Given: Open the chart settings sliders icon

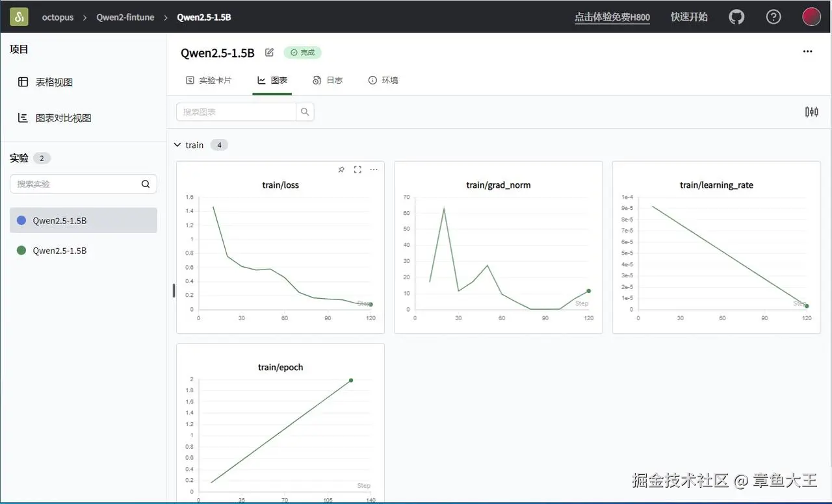Looking at the screenshot, I should click(x=811, y=112).
